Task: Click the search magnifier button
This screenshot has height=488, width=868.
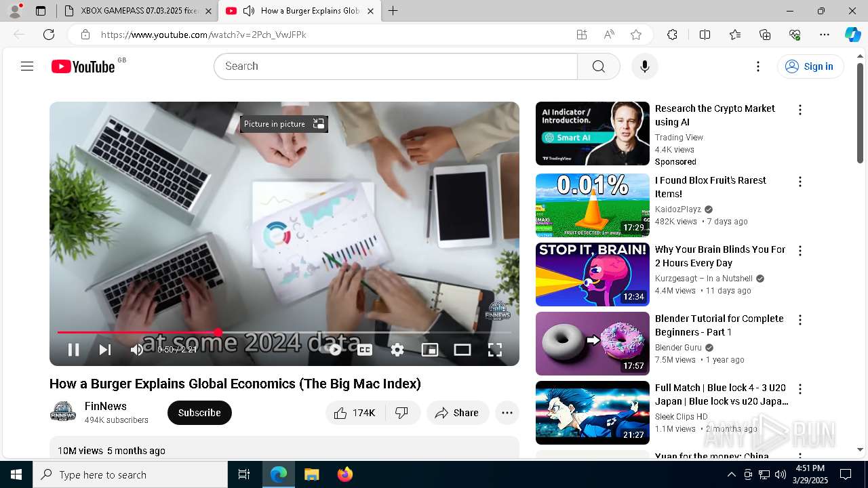Action: pos(598,66)
